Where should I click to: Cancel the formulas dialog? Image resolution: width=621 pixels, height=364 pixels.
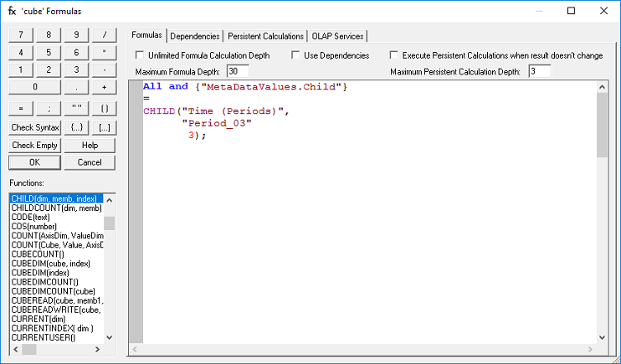point(90,162)
